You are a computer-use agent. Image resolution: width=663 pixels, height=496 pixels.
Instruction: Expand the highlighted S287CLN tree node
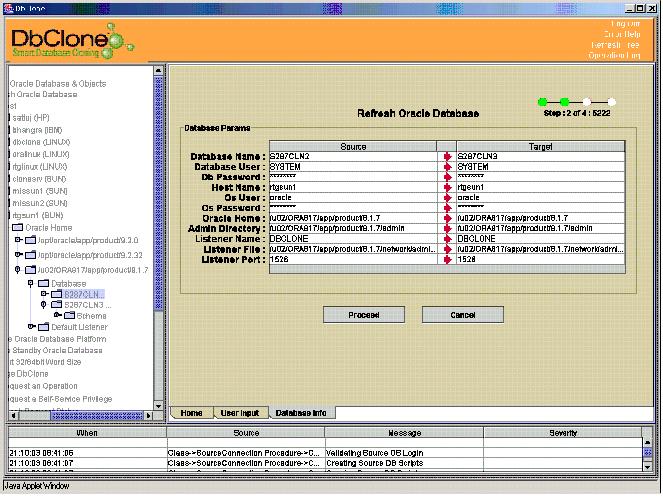point(44,293)
